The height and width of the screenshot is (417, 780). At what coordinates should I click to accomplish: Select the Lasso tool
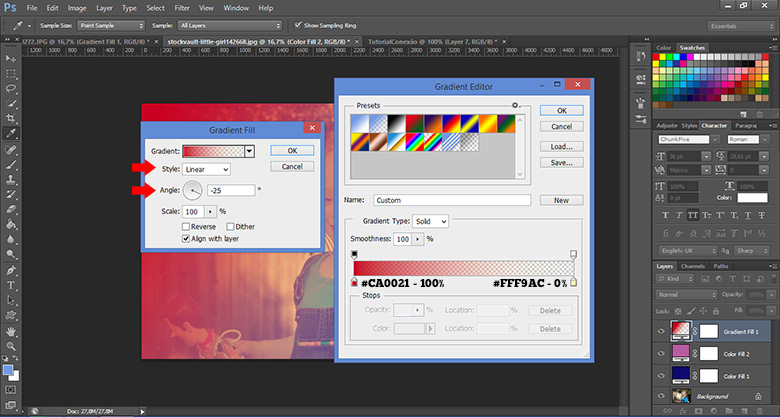pyautogui.click(x=11, y=88)
